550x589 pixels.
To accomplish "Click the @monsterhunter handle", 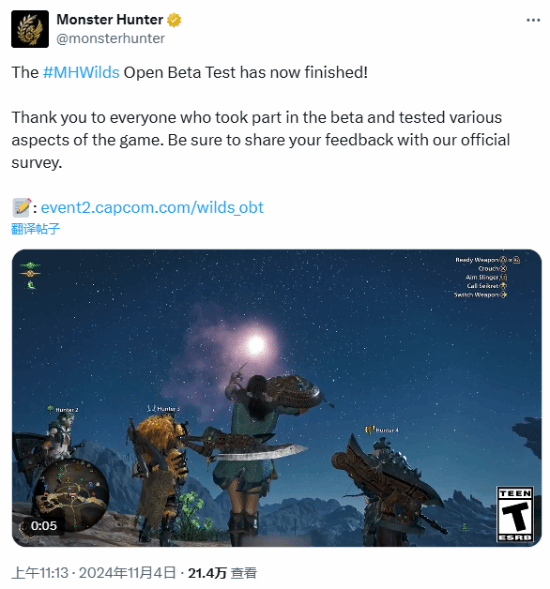I will point(110,38).
